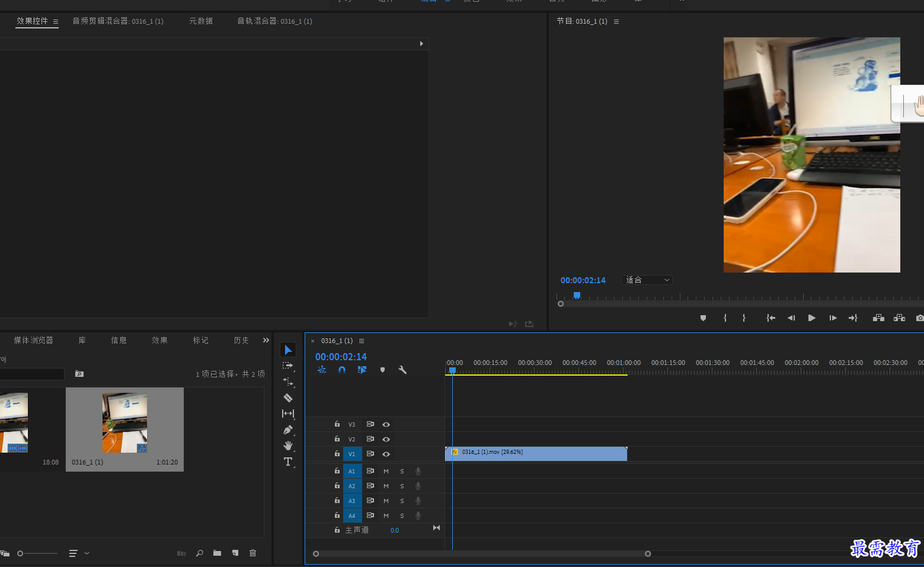
Task: Add marker in timeline panel
Action: tap(382, 370)
